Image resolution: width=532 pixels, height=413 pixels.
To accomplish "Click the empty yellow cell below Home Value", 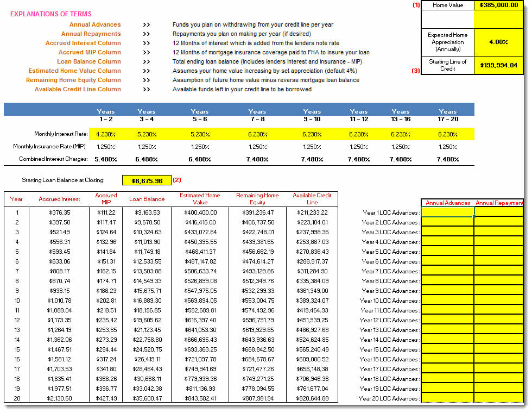I will point(498,20).
